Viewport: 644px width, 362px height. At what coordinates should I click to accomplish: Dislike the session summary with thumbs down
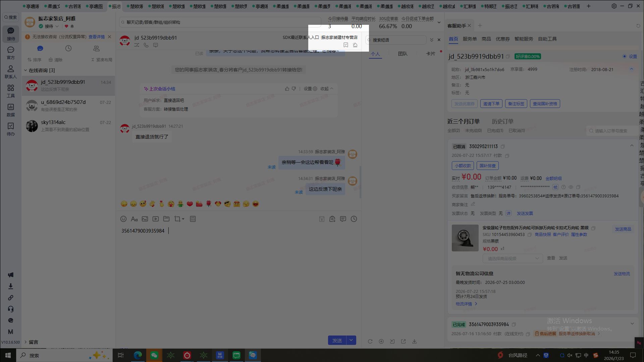[x=294, y=89]
